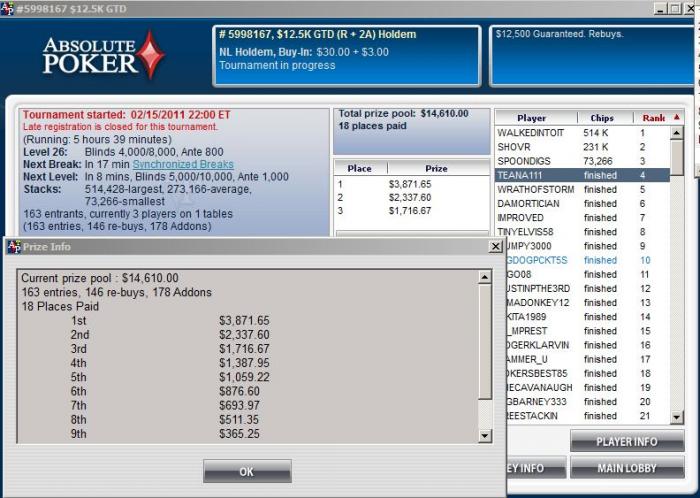
Task: Select player DAMORTICIAN
Action: [582, 203]
